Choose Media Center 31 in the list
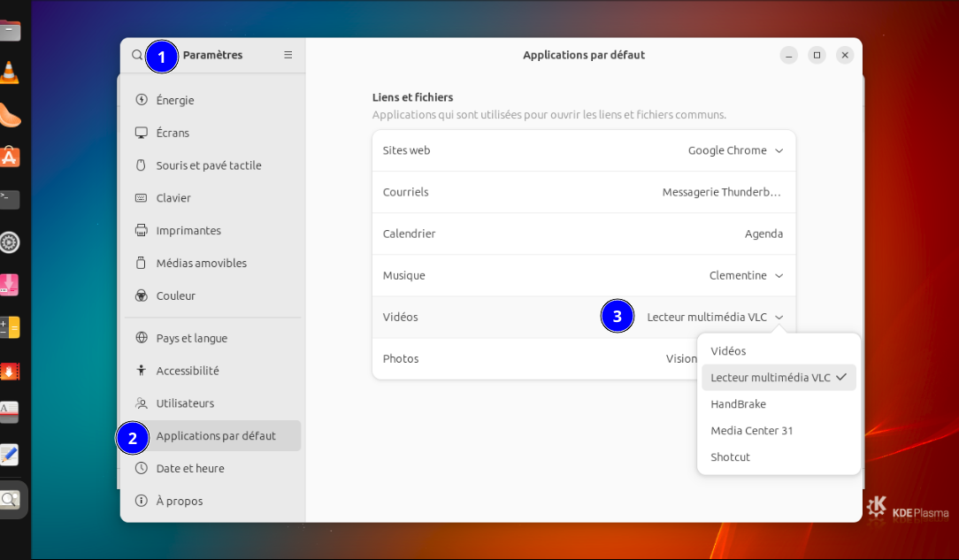This screenshot has height=560, width=959. click(x=779, y=430)
